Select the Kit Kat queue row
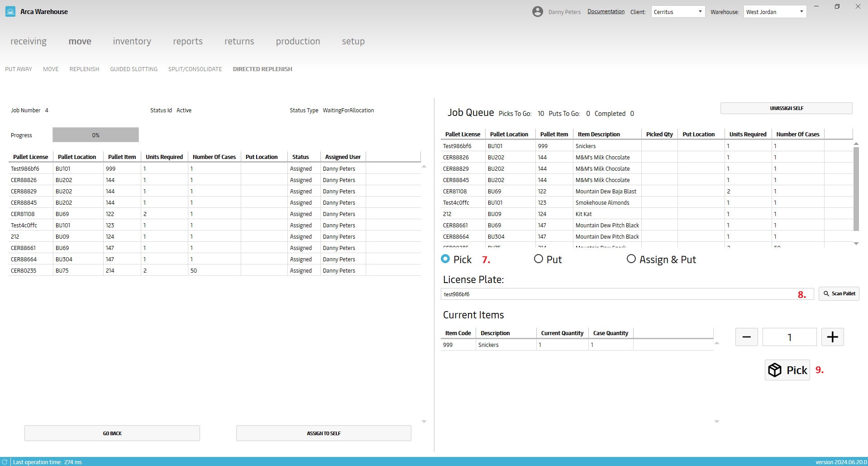This screenshot has height=466, width=868. (647, 214)
